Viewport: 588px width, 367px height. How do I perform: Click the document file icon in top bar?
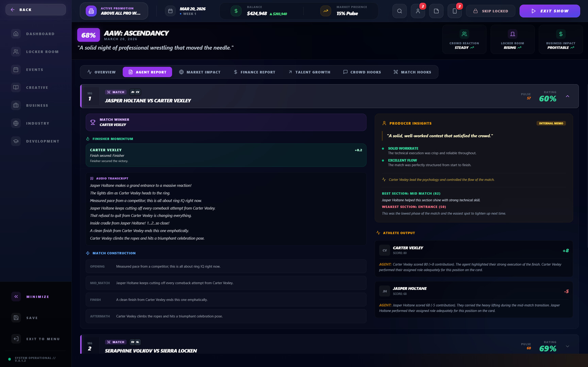(436, 11)
